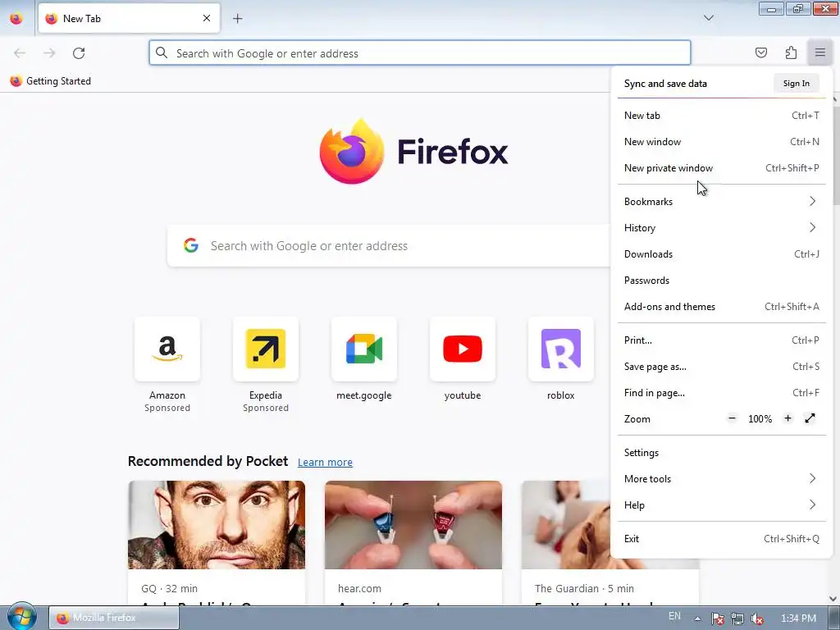Viewport: 840px width, 630px height.
Task: Click the Google G logo in search box
Action: click(191, 245)
